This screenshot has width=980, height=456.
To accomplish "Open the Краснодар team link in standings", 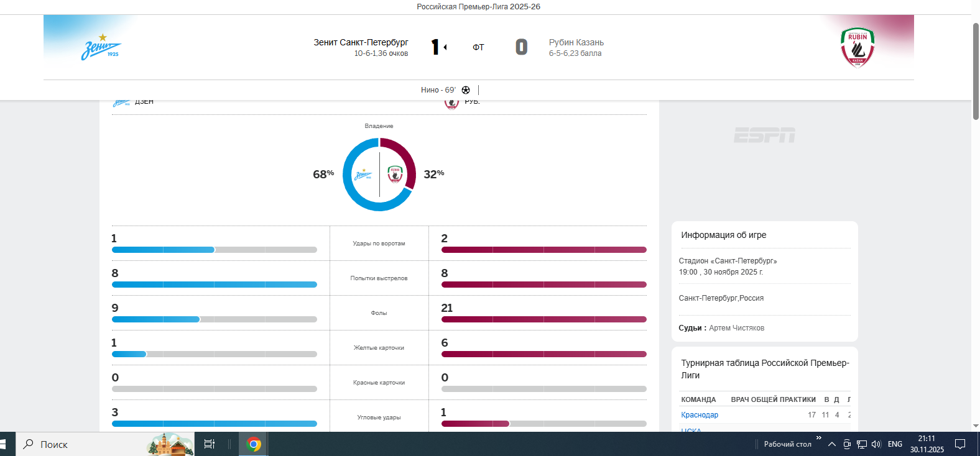I will 700,415.
